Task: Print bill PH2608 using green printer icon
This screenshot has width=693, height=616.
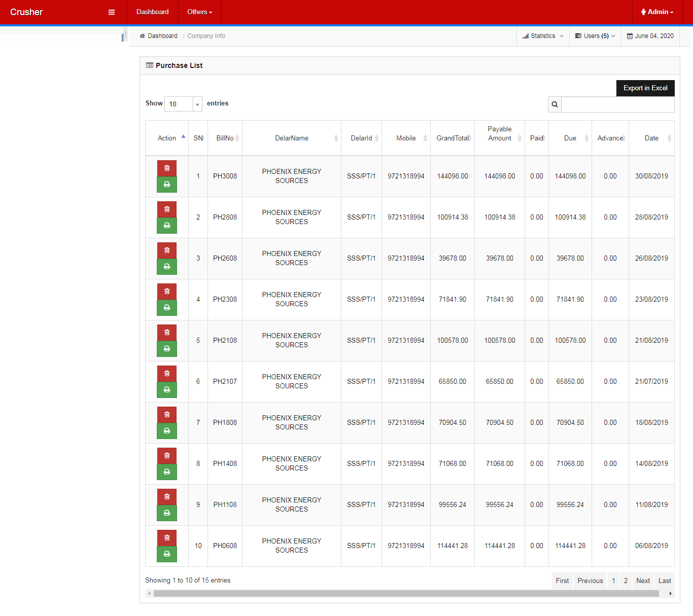Action: [x=167, y=267]
